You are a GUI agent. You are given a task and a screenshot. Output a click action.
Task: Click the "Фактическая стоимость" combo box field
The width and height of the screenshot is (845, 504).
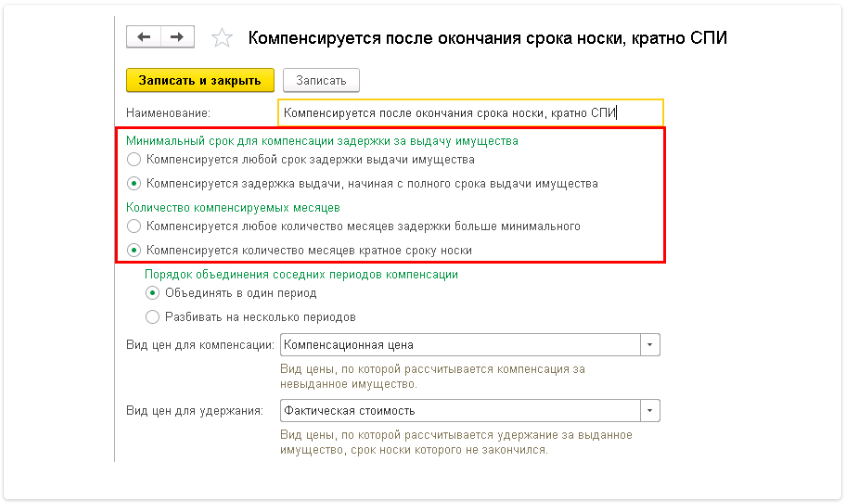[460, 411]
